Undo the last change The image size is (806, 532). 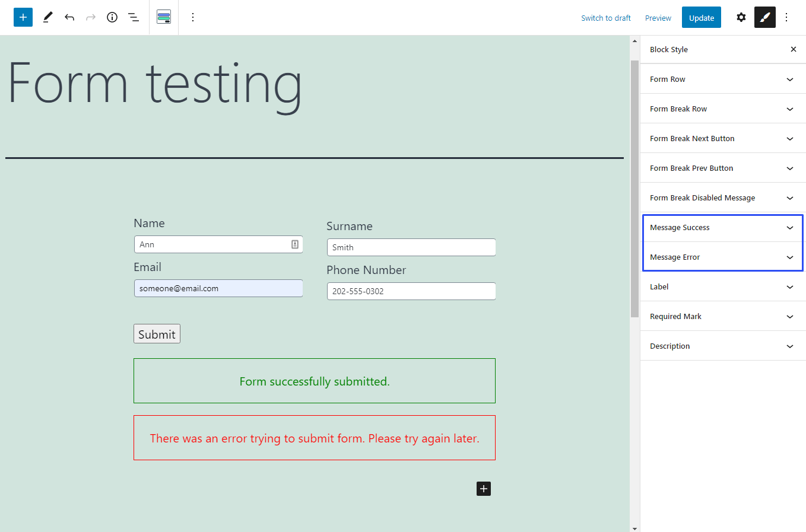69,17
